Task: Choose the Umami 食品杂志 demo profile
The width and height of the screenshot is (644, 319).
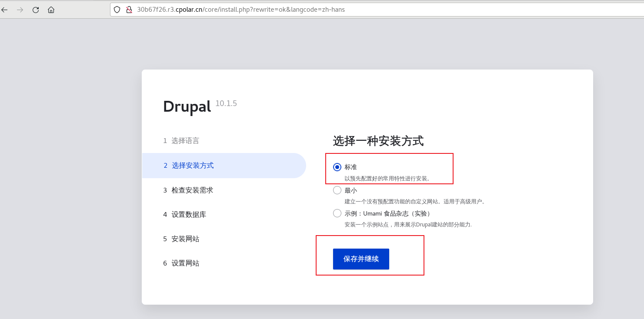Action: [x=337, y=213]
